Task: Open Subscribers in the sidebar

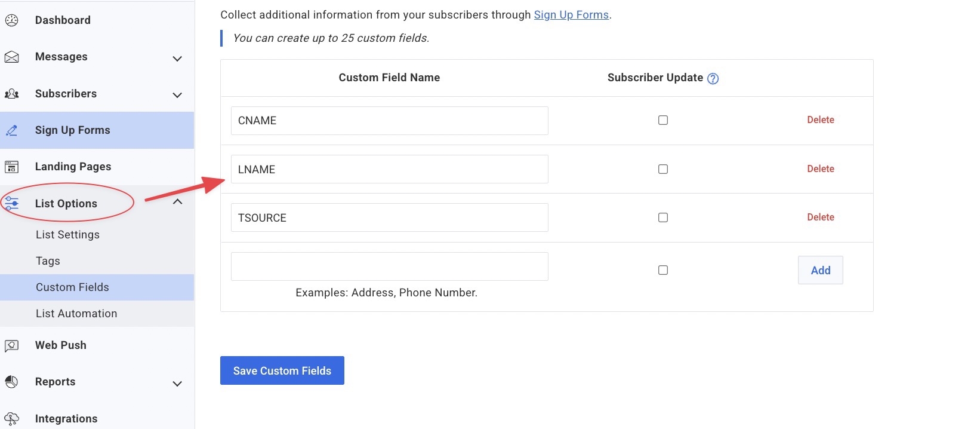Action: pyautogui.click(x=66, y=94)
